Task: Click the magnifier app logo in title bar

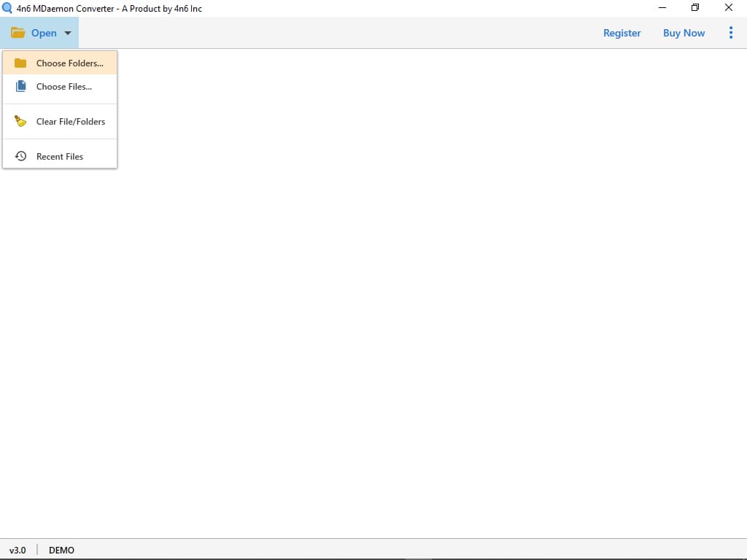Action: pos(8,8)
